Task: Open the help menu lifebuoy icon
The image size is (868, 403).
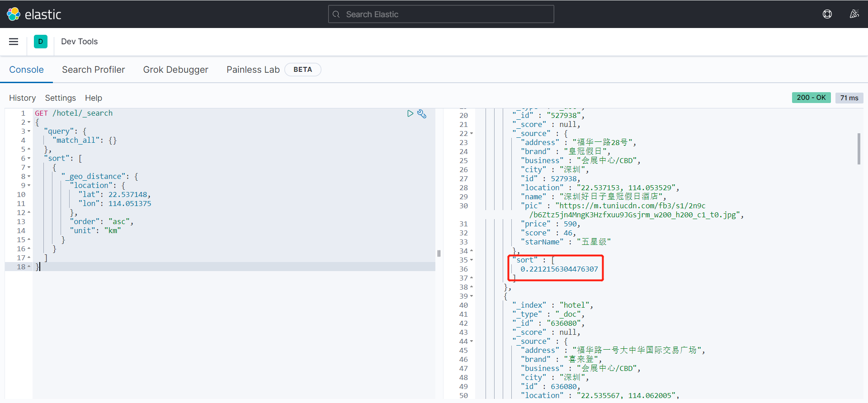Action: [x=827, y=14]
